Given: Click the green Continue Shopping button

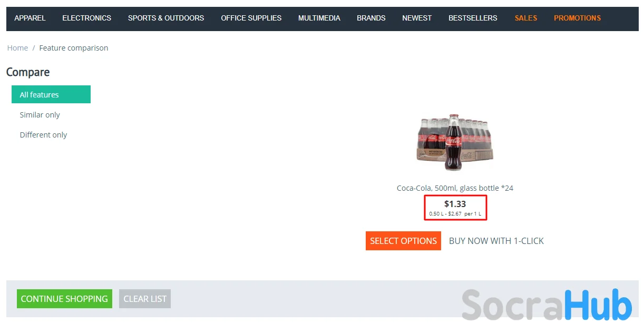Looking at the screenshot, I should (64, 299).
